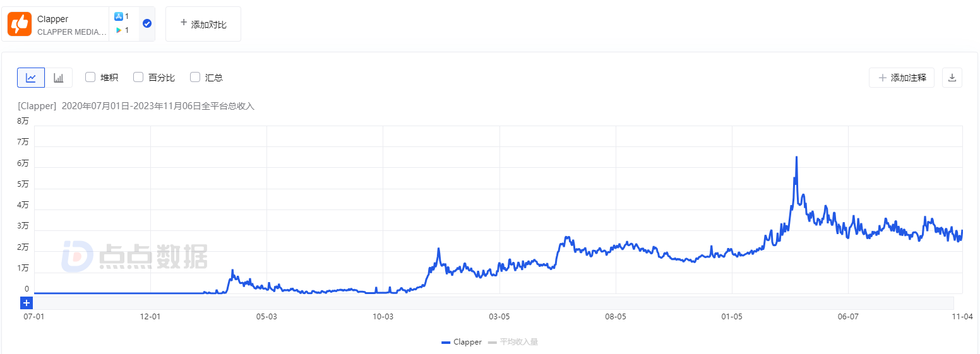The width and height of the screenshot is (980, 354).
Task: Click the revenue peak on the chart line
Action: (796, 157)
